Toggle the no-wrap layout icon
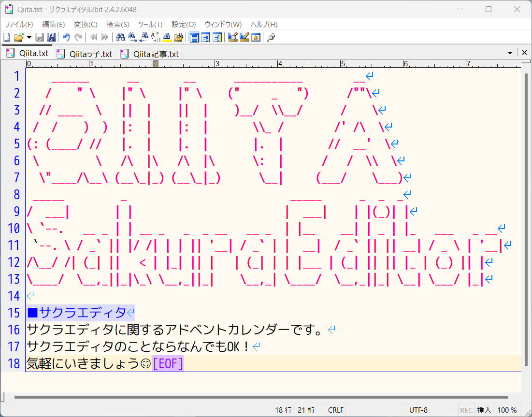Image resolution: width=532 pixels, height=417 pixels. (194, 37)
